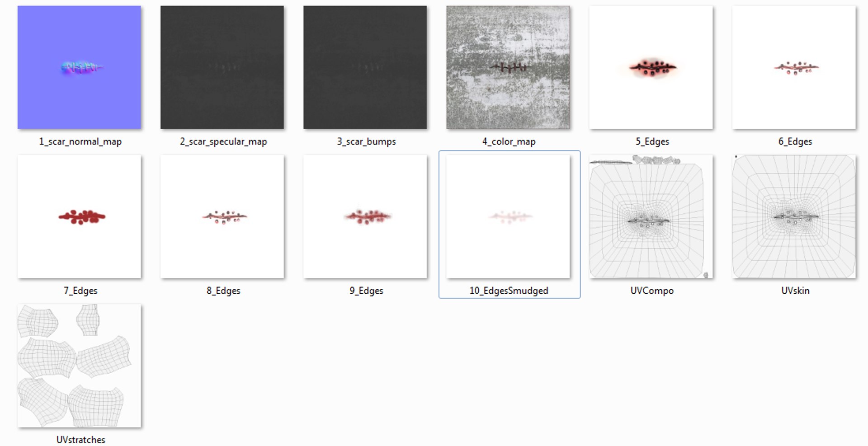The height and width of the screenshot is (446, 868).
Task: Select the 9_Edges thumbnail image
Action: click(x=365, y=216)
